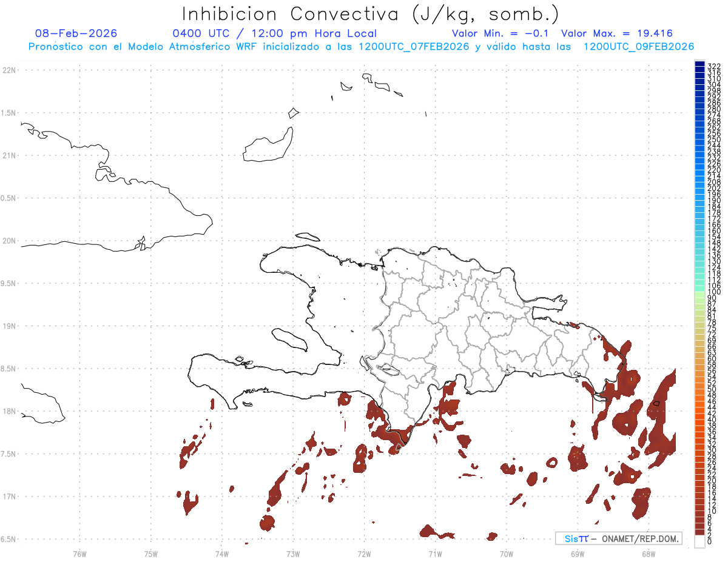
Task: Click the '17N' latitude label
Action: [x=9, y=497]
